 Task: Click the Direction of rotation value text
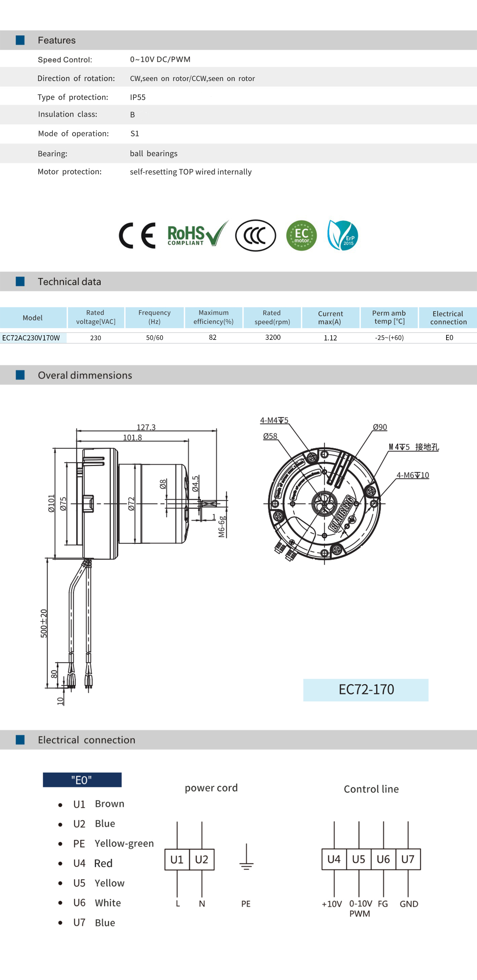193,78
